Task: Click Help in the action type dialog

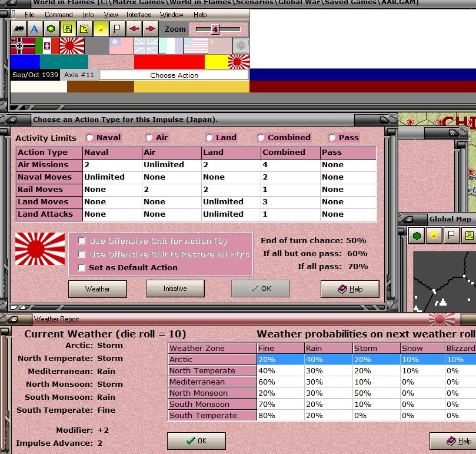Action: 350,289
